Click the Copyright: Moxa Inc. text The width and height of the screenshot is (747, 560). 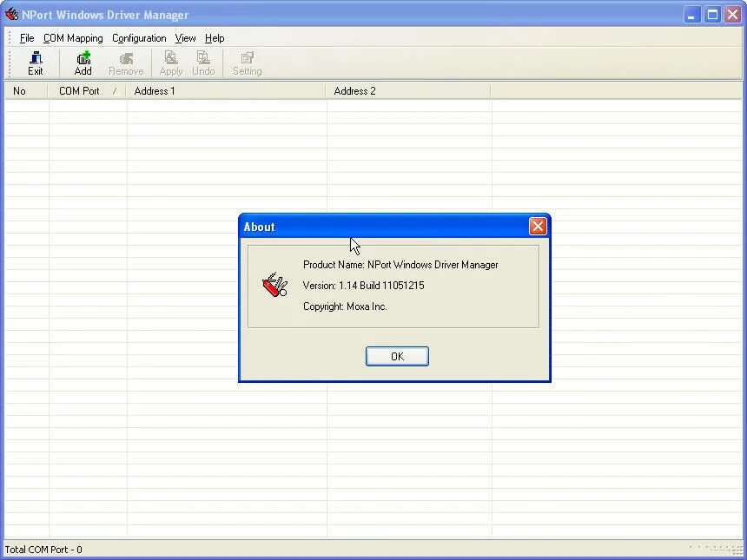point(345,306)
